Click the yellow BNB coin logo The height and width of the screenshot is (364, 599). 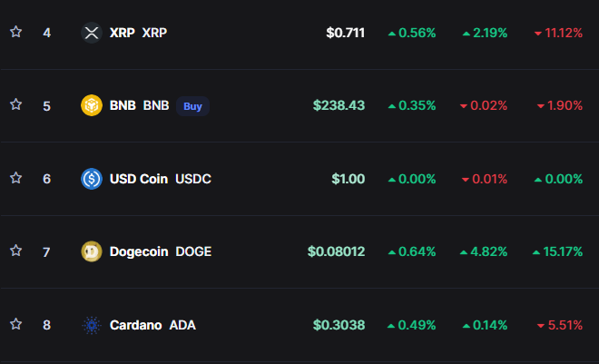(92, 105)
